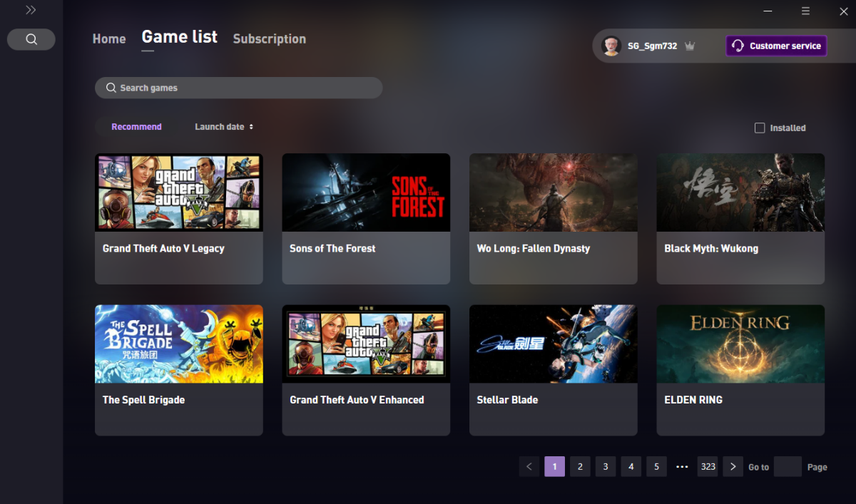Viewport: 856px width, 504px height.
Task: Click the sidebar search magnifier icon
Action: tap(31, 39)
